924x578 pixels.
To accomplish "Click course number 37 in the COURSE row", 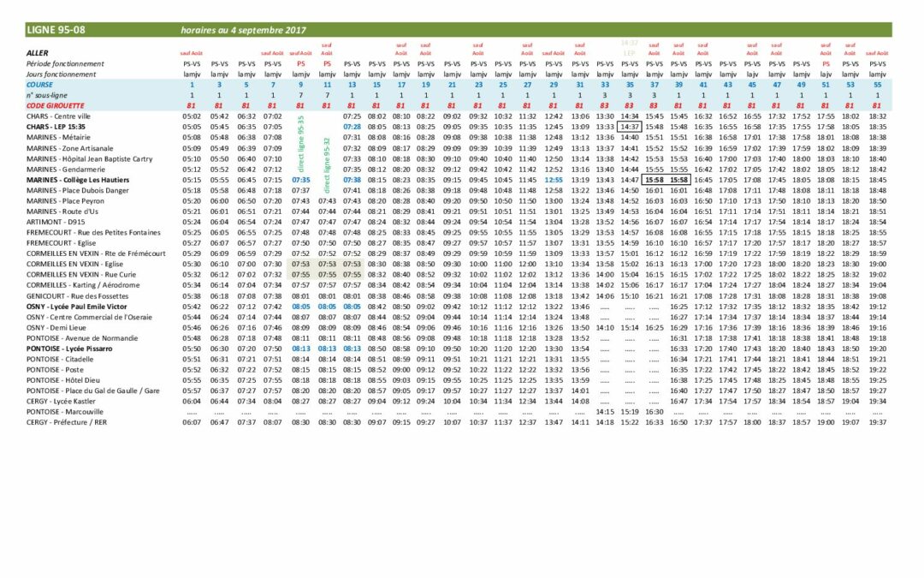I will [654, 85].
